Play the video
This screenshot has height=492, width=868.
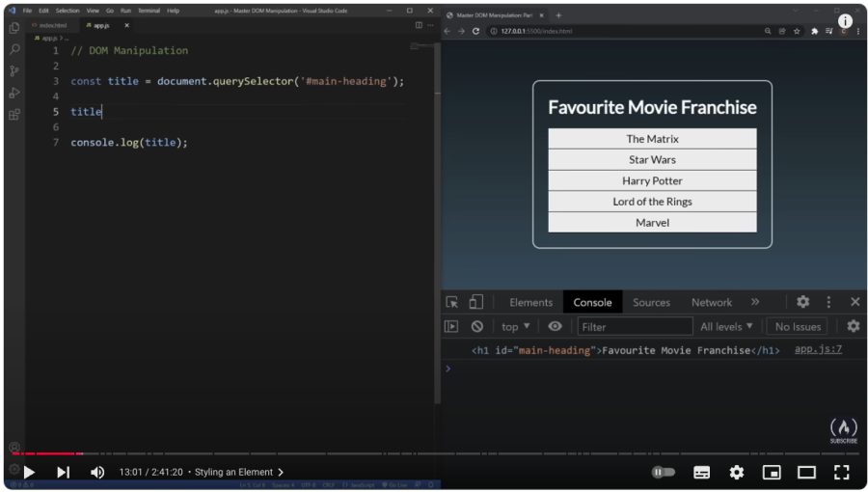(29, 472)
